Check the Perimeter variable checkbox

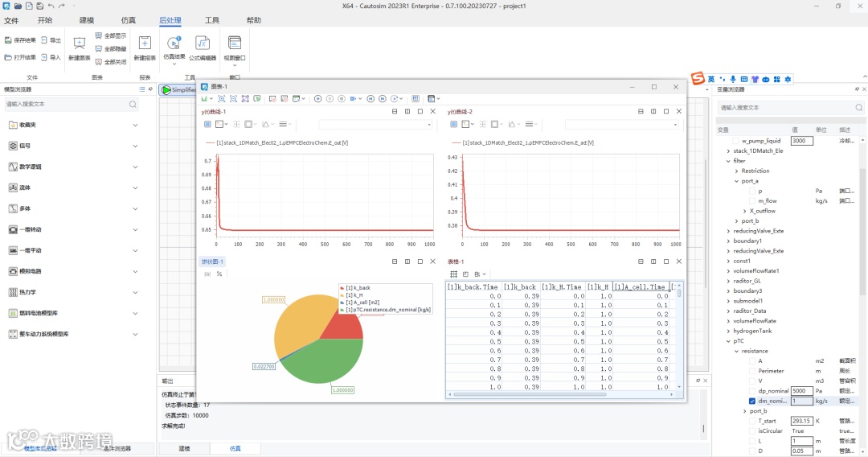[x=751, y=371]
